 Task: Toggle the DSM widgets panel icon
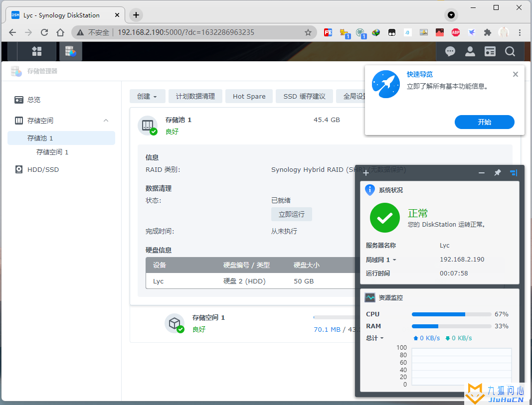point(490,51)
